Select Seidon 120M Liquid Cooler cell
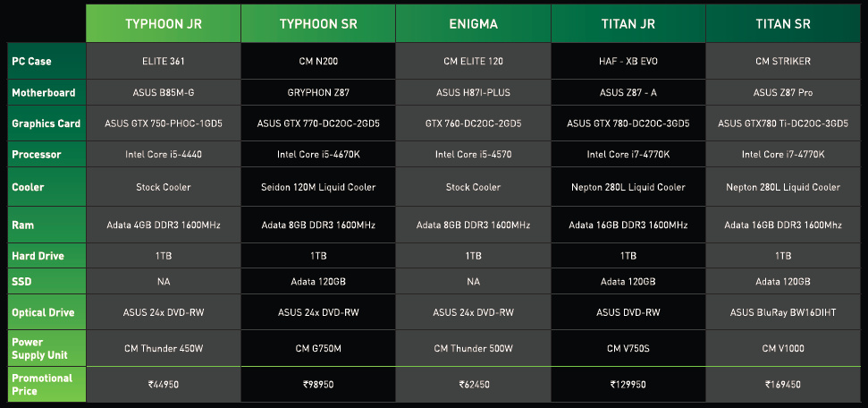868x408 pixels. tap(318, 187)
